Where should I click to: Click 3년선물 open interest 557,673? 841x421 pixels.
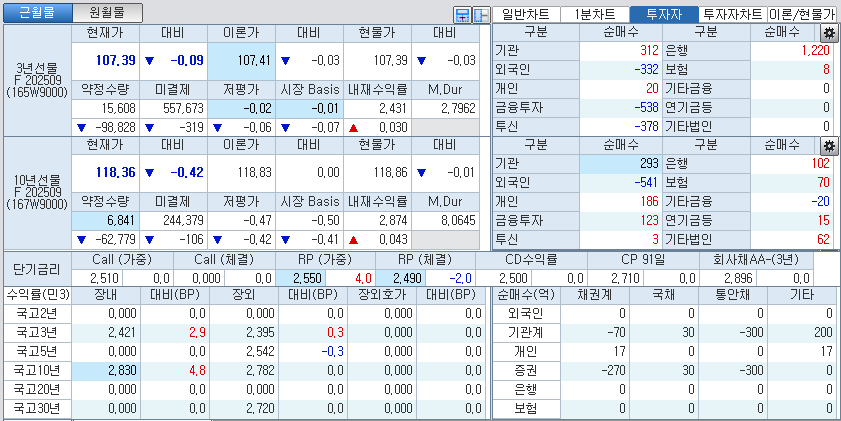[183, 109]
